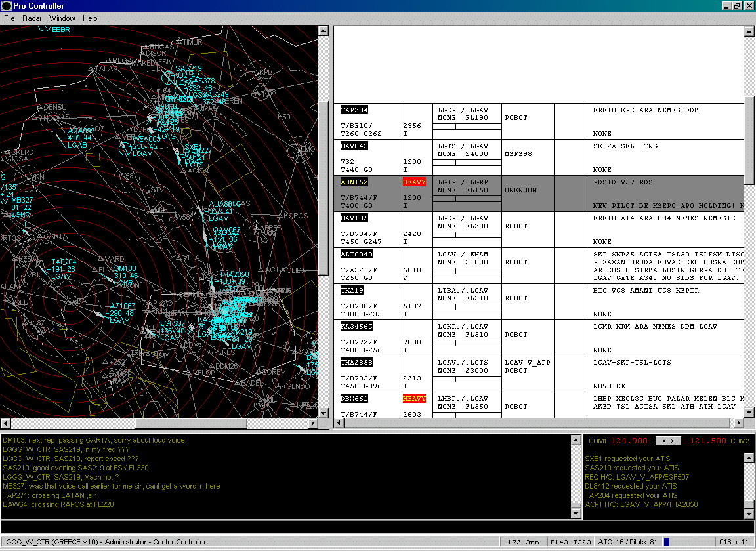Viewport: 756px width, 551px height.
Task: Click squawk code 5107 on the TK219 strip
Action: 411,306
